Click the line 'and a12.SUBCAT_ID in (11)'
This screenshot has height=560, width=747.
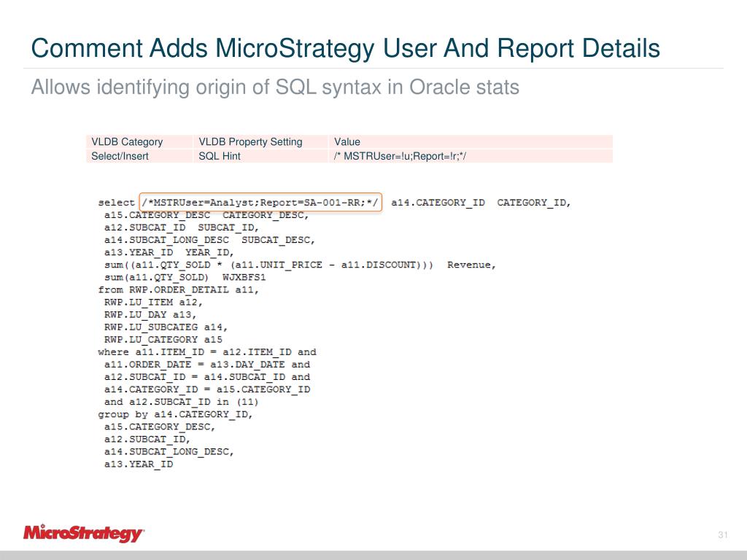tap(182, 402)
